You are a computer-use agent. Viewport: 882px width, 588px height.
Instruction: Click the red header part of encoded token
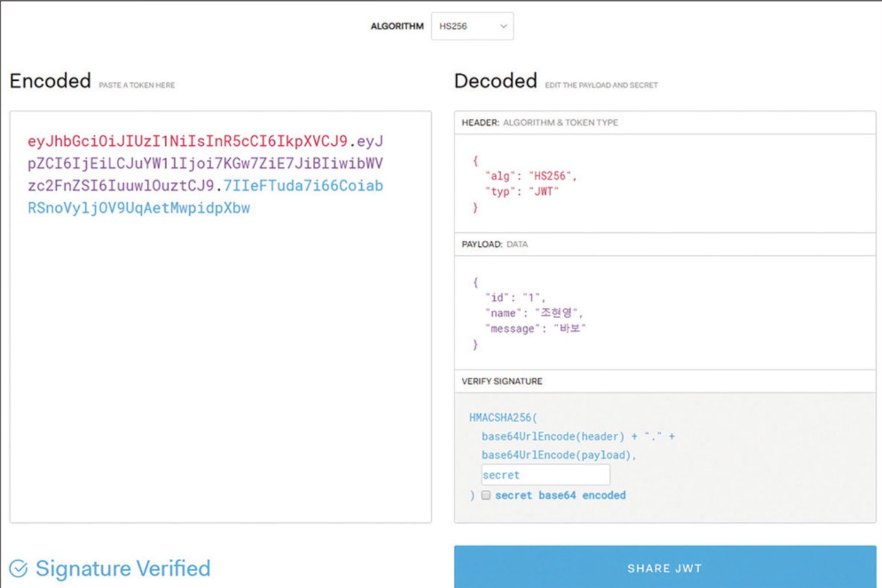coord(187,141)
